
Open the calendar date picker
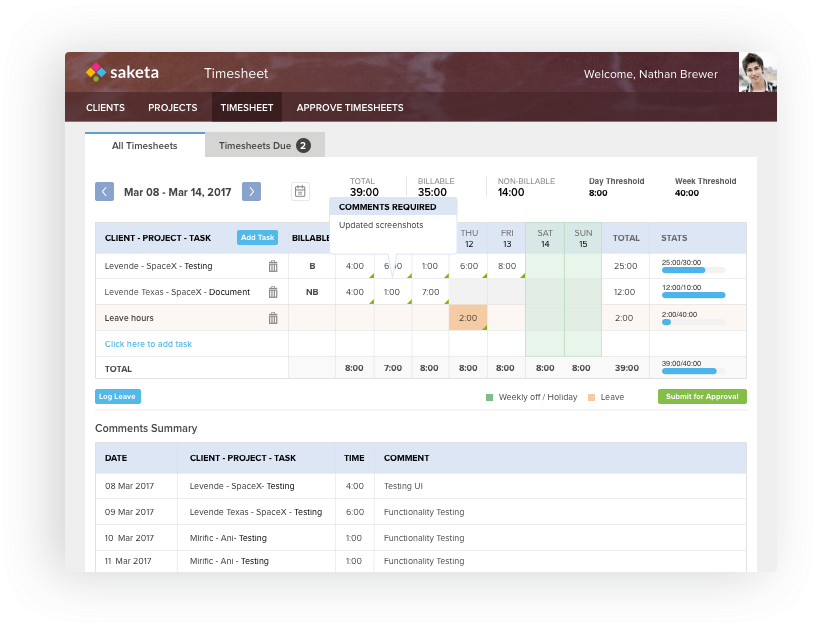tap(300, 191)
